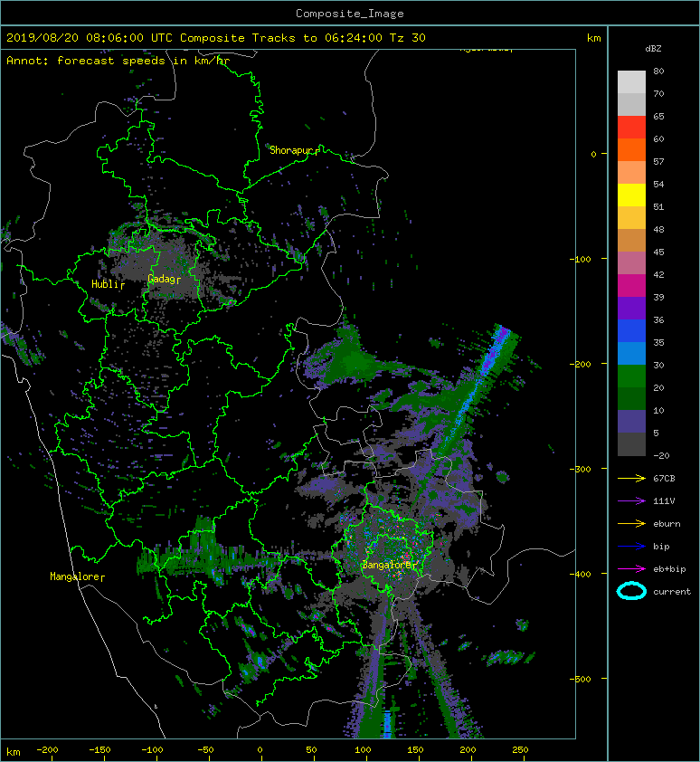This screenshot has width=700, height=762.
Task: Select the Gadag city label
Action: pyautogui.click(x=161, y=279)
